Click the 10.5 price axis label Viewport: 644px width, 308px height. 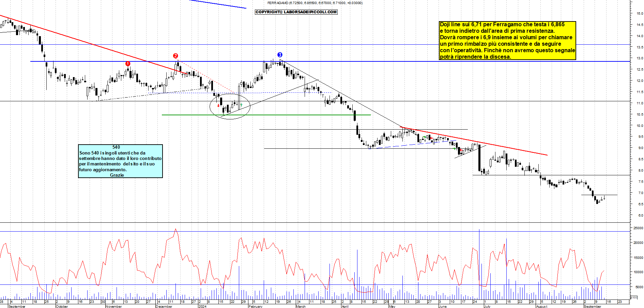(x=640, y=115)
